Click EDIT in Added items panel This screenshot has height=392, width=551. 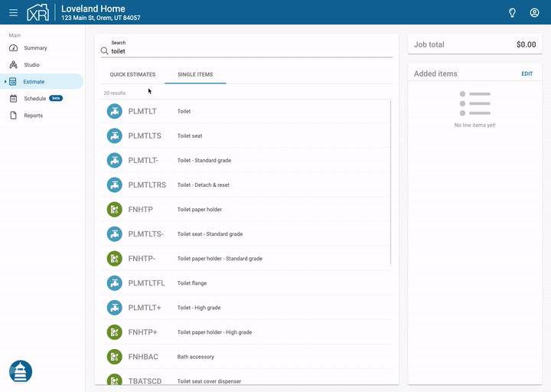[x=527, y=73]
